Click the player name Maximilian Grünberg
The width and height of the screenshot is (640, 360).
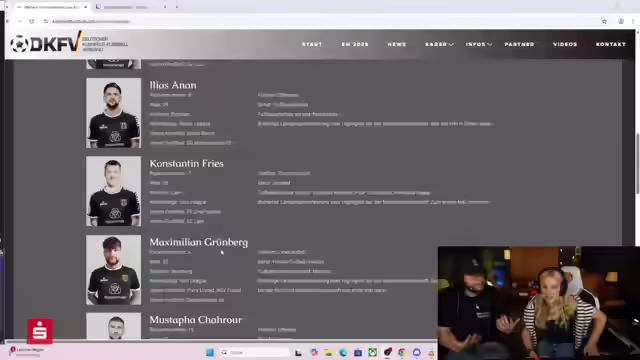(x=198, y=242)
